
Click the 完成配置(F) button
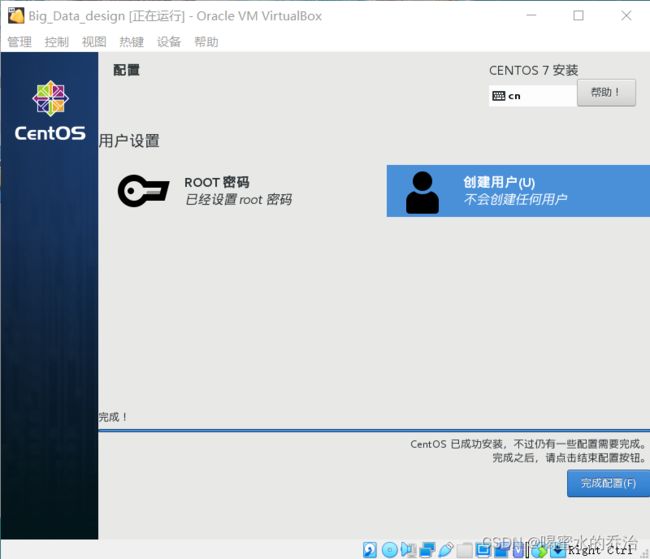[608, 483]
